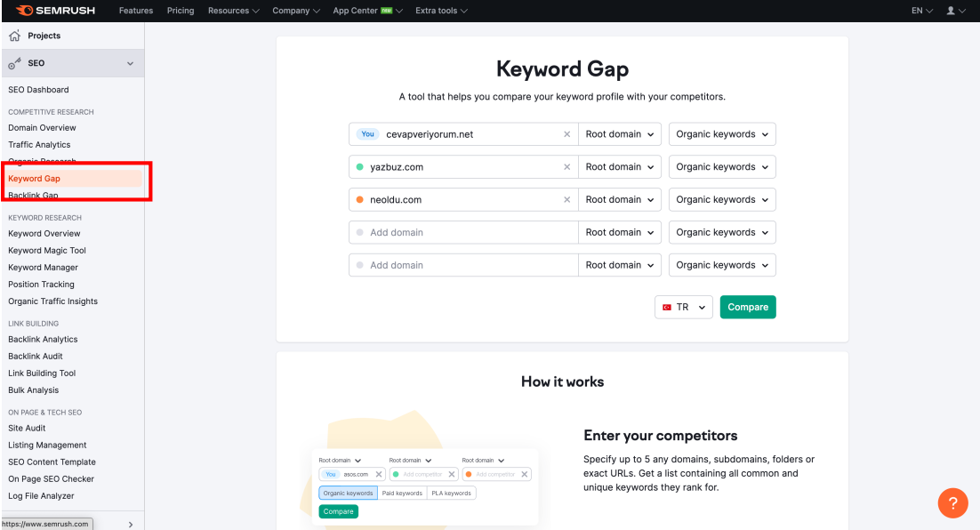Expand the App Center menu

367,11
